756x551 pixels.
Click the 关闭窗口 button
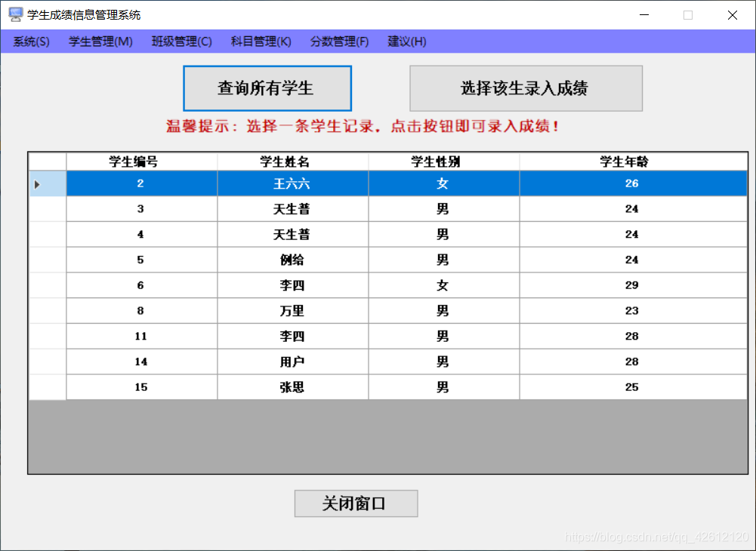356,503
